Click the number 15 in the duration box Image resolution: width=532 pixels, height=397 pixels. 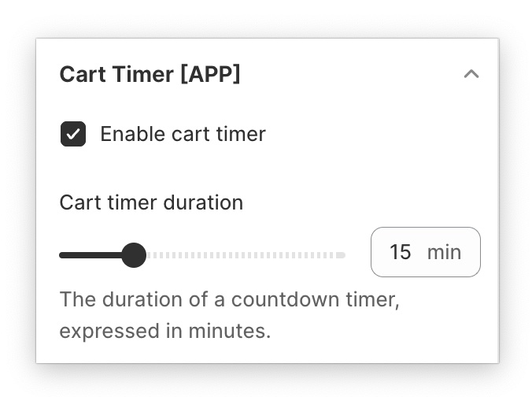400,252
